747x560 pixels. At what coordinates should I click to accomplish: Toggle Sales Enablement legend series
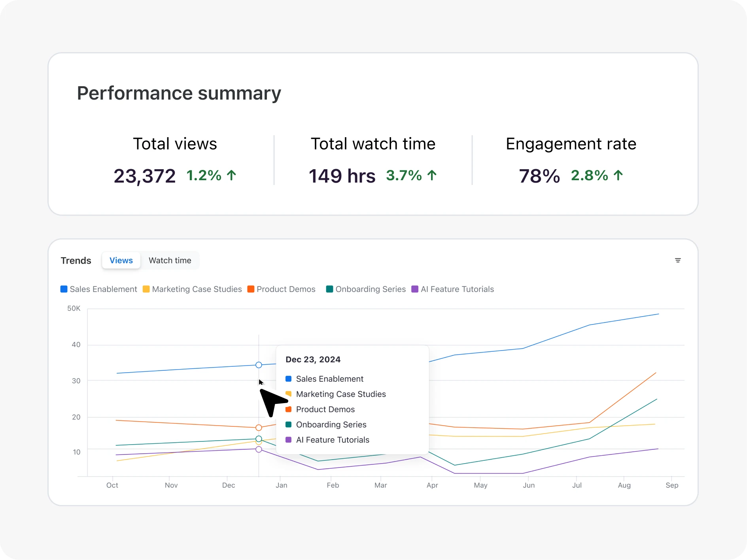coord(98,289)
